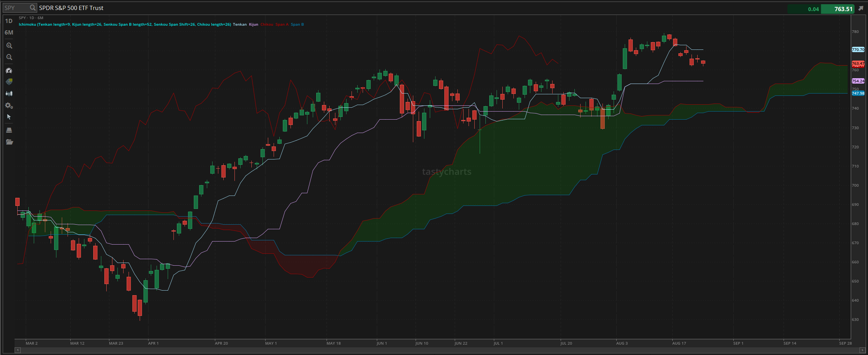Click the 747.98 Span B price tag
The height and width of the screenshot is (355, 868).
click(858, 93)
